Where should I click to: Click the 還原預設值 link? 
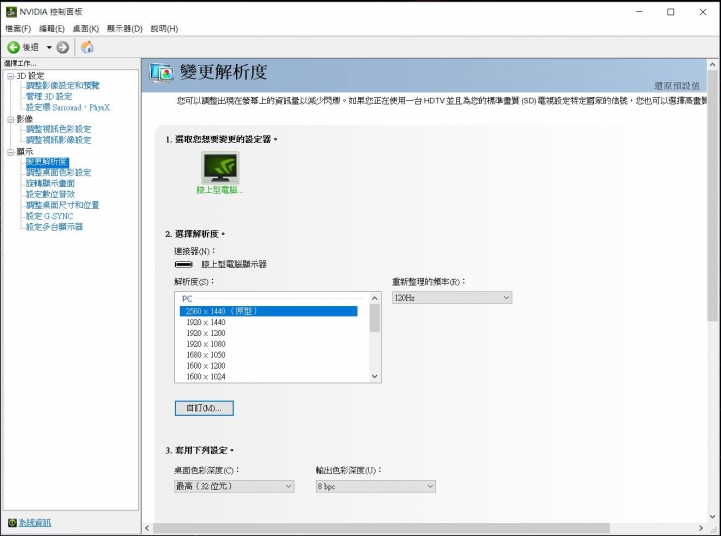(677, 86)
